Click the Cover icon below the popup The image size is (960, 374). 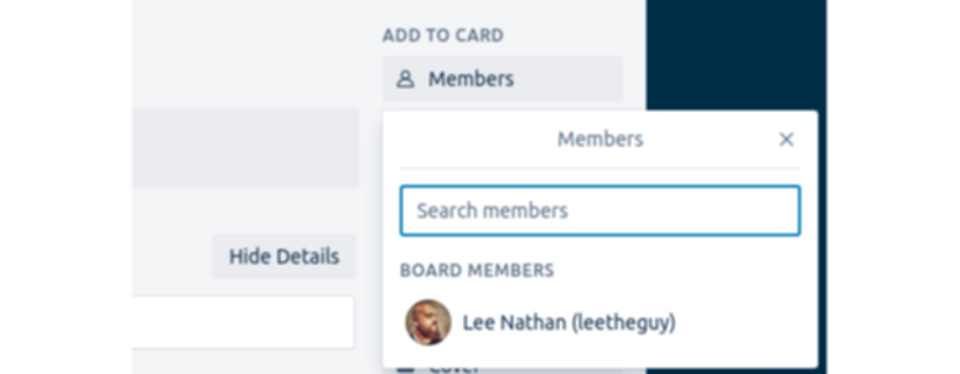coord(406,370)
